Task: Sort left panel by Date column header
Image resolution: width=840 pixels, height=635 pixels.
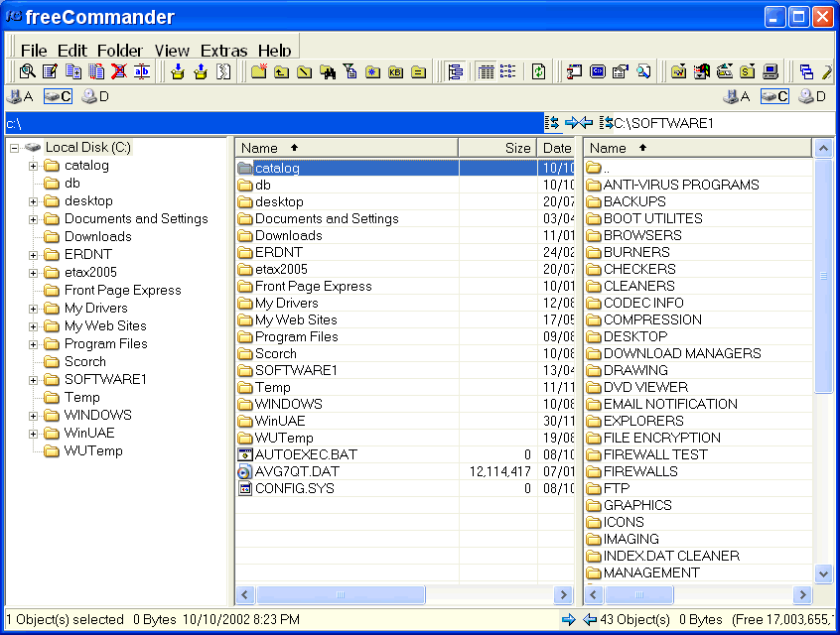Action: tap(556, 148)
